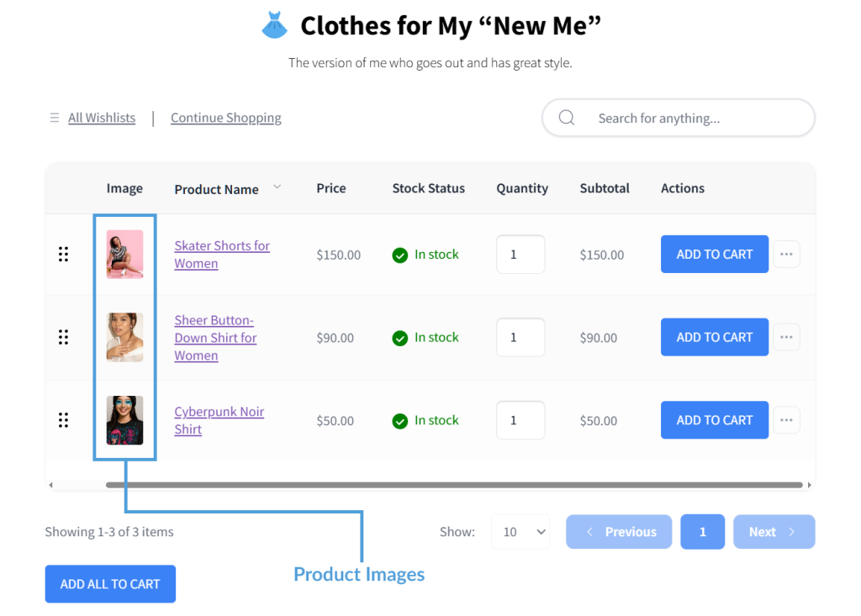Select All Wishlists in the navigation

pyautogui.click(x=101, y=118)
